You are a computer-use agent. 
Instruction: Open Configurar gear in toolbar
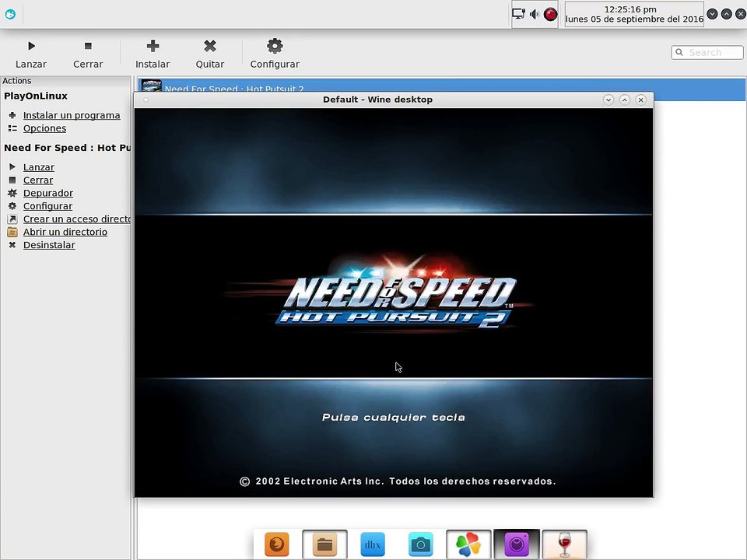coord(275,54)
